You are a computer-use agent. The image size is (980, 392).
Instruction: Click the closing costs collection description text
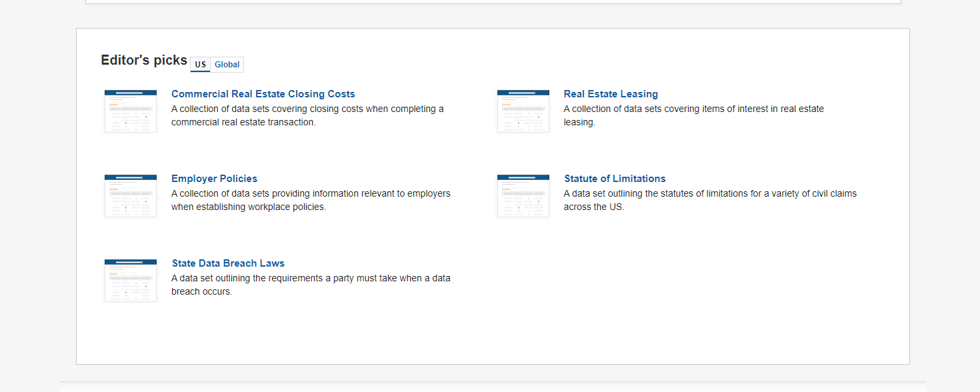click(x=307, y=115)
